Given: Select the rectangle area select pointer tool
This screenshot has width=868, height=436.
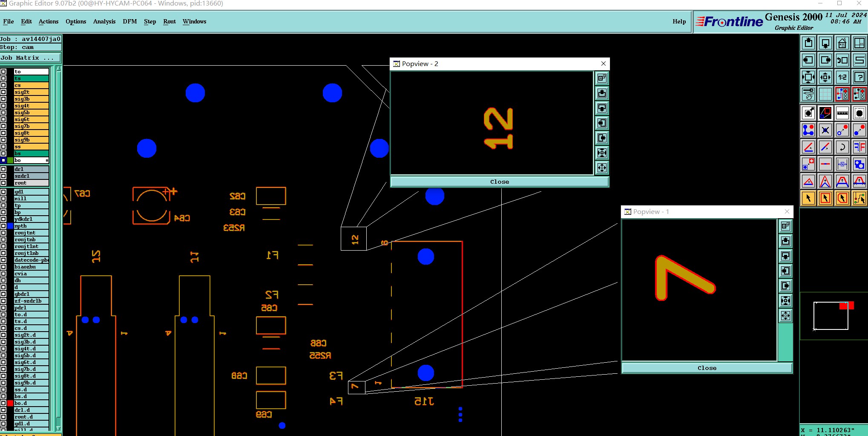Looking at the screenshot, I should (x=825, y=198).
